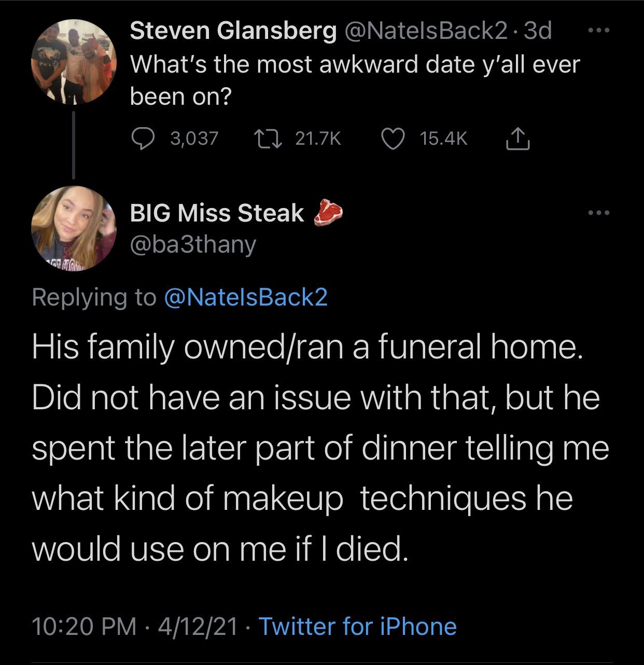The height and width of the screenshot is (665, 644).
Task: Click @NateIsBack2 in the Replying to line
Action: pos(246,297)
